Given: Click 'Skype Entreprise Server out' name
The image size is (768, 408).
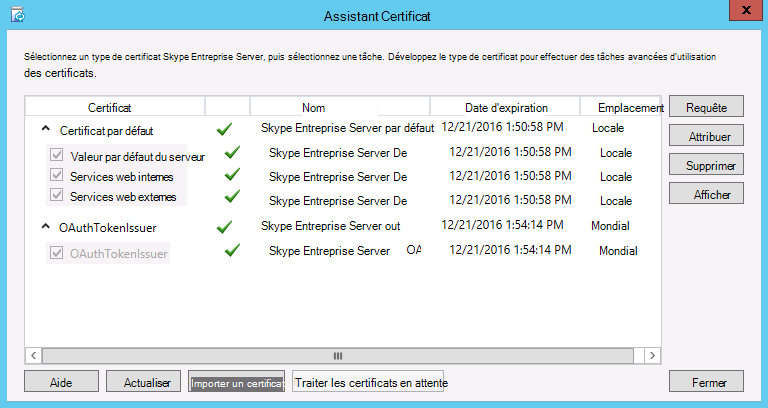Looking at the screenshot, I should point(331,226).
